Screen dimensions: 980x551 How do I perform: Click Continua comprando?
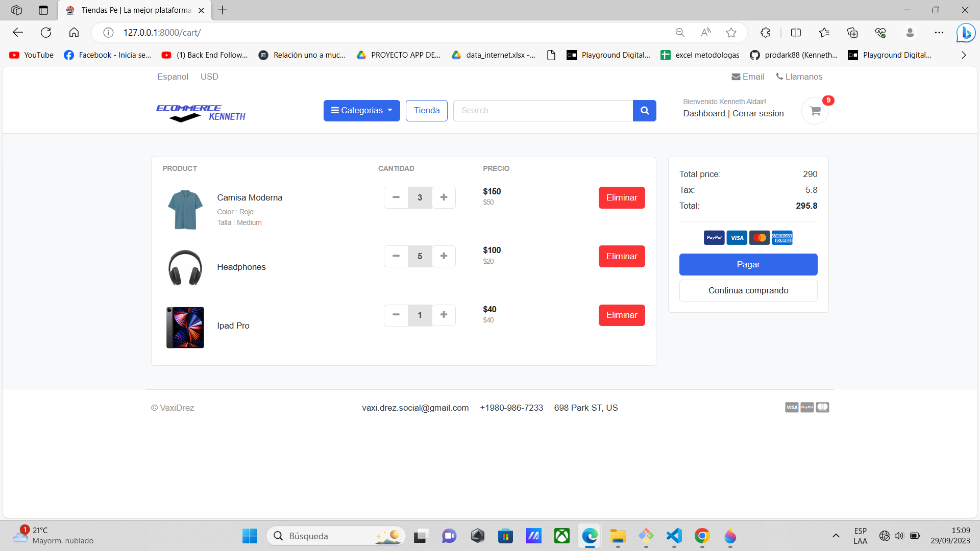pos(748,290)
